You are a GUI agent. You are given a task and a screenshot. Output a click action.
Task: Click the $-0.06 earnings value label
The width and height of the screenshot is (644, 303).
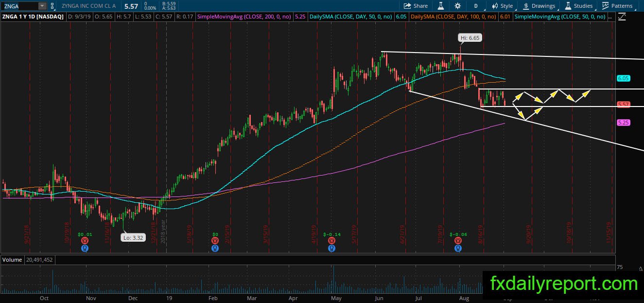pyautogui.click(x=458, y=234)
